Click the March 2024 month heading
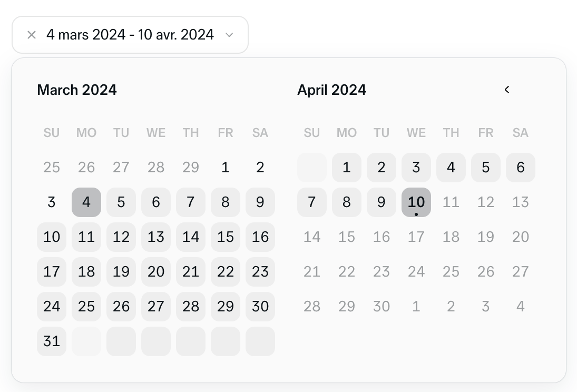This screenshot has height=392, width=577. click(x=76, y=90)
